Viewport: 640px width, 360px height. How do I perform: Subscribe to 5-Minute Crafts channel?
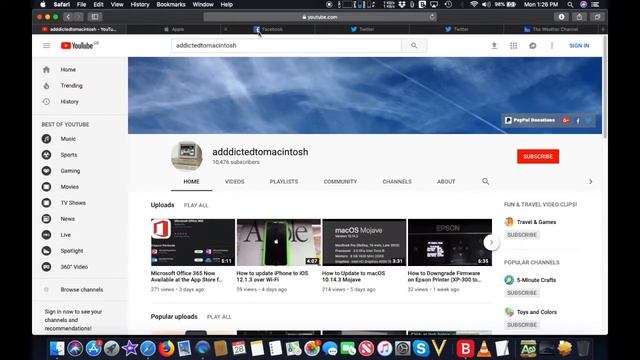click(522, 293)
